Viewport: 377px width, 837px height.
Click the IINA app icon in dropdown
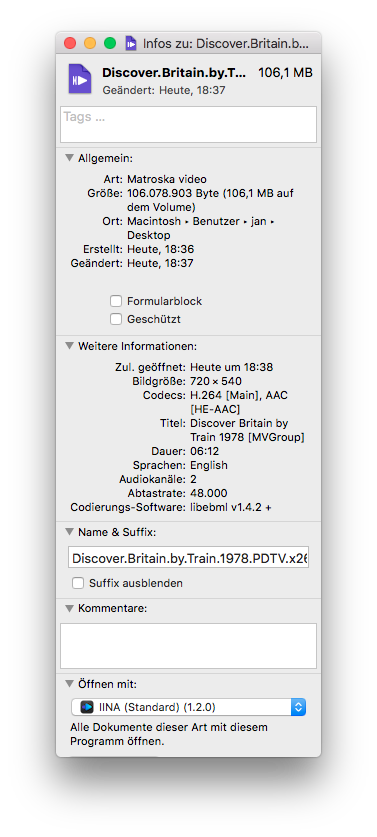(87, 707)
